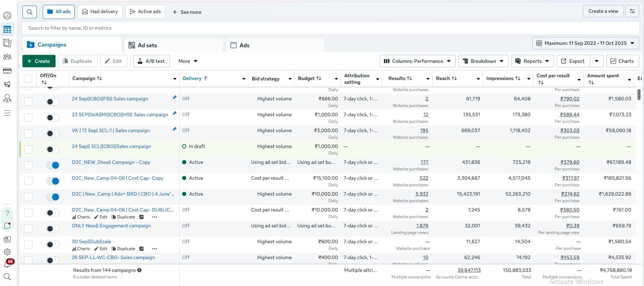Click the search magnifier button beside All ads

pyautogui.click(x=30, y=12)
